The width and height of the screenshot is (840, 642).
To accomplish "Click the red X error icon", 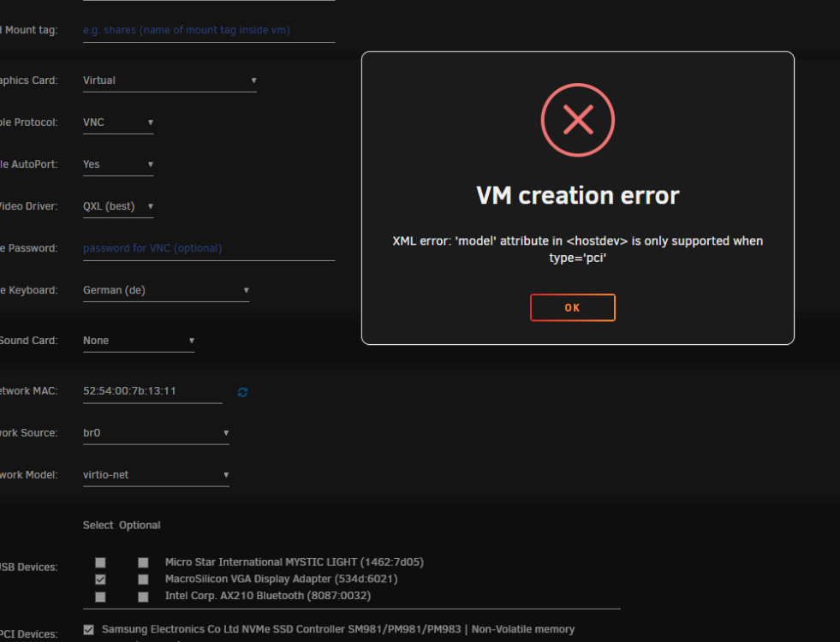I will [x=577, y=120].
